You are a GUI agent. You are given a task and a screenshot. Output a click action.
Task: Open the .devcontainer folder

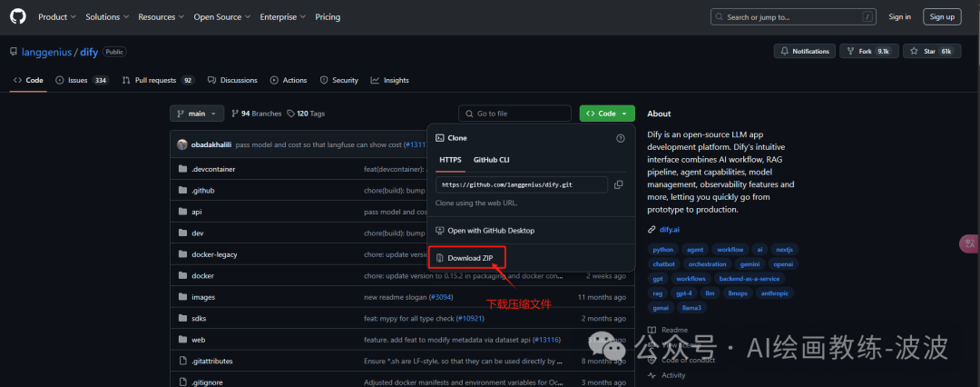213,169
